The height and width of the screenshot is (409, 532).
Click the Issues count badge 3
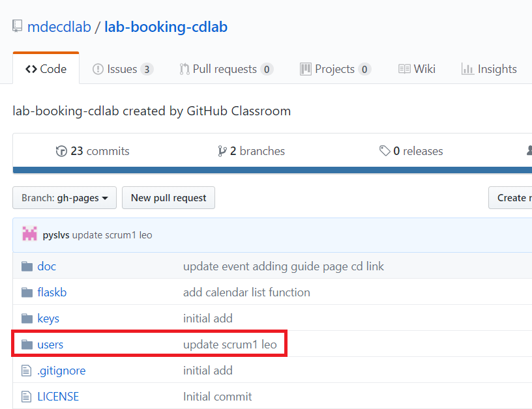147,69
